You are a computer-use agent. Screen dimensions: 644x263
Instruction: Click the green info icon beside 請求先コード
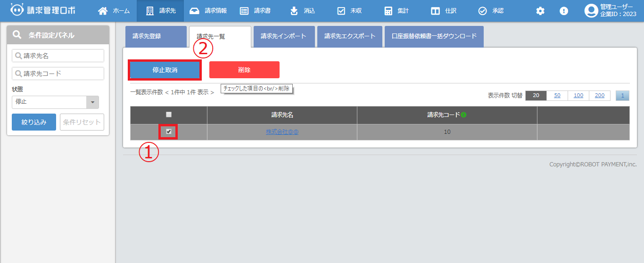[x=463, y=115]
